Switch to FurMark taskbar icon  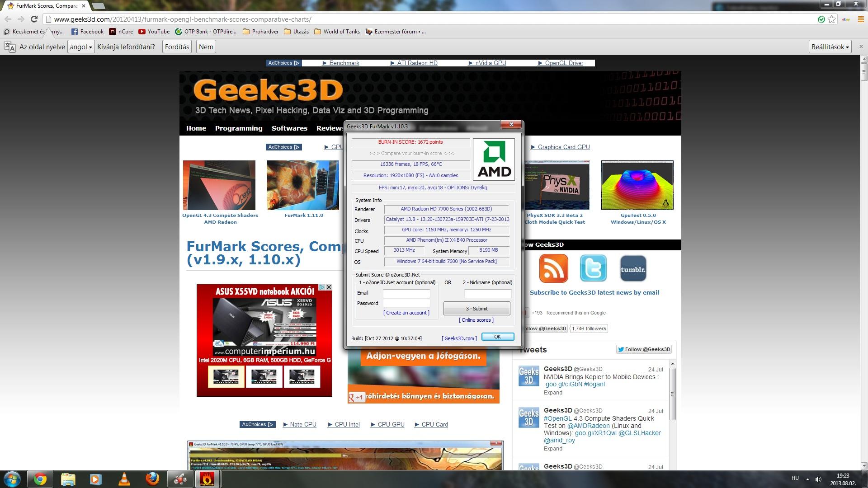pos(208,479)
